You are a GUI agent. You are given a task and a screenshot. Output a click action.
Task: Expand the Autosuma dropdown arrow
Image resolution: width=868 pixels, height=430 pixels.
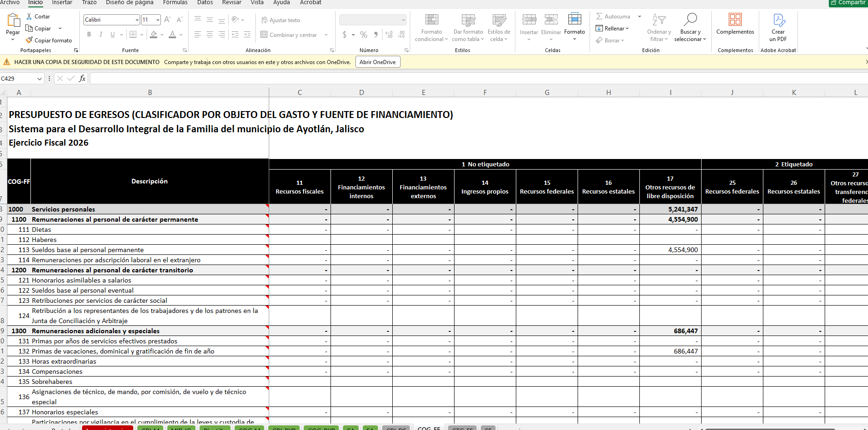click(639, 17)
